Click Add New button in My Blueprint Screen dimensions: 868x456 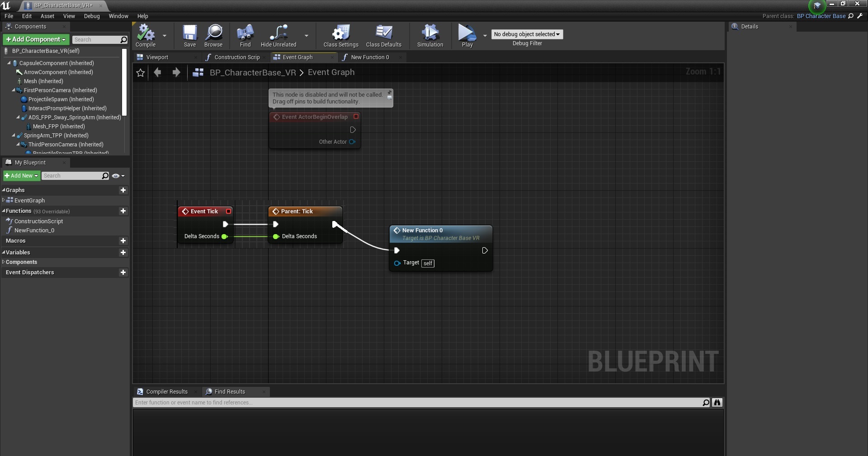pos(21,176)
